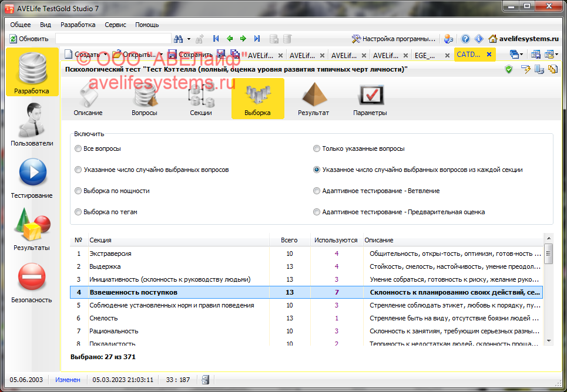Open the Тестирование section
This screenshot has height=392, width=567.
tap(31, 176)
